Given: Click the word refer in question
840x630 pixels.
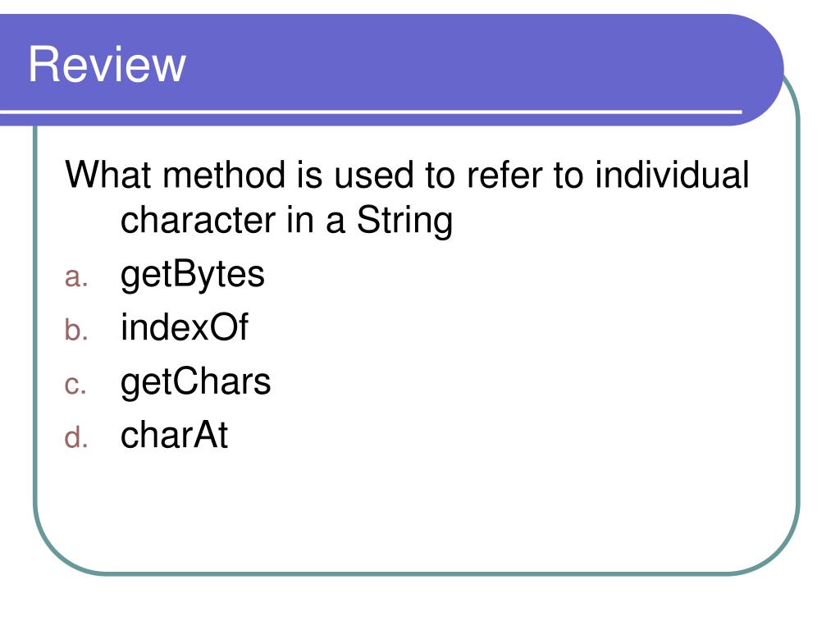Looking at the screenshot, I should [x=504, y=175].
